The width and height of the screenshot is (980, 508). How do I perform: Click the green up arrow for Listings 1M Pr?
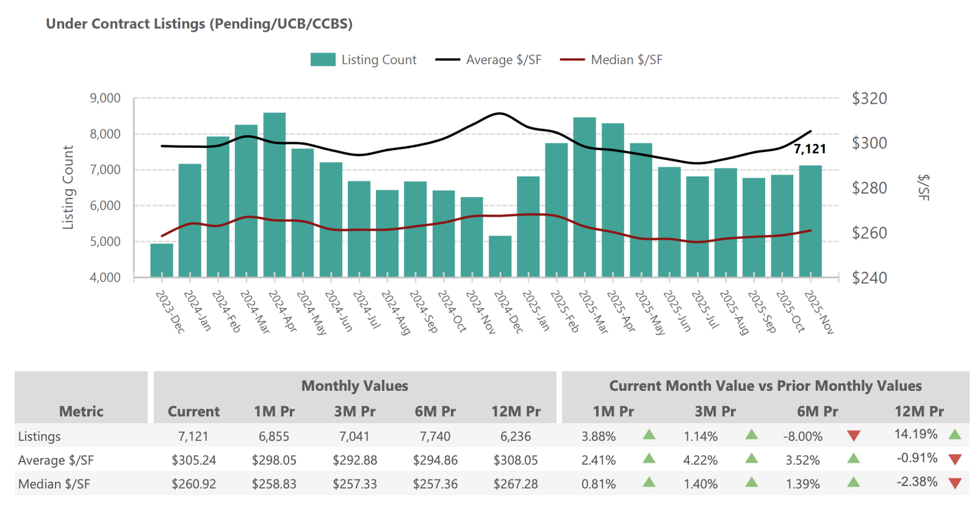click(649, 435)
